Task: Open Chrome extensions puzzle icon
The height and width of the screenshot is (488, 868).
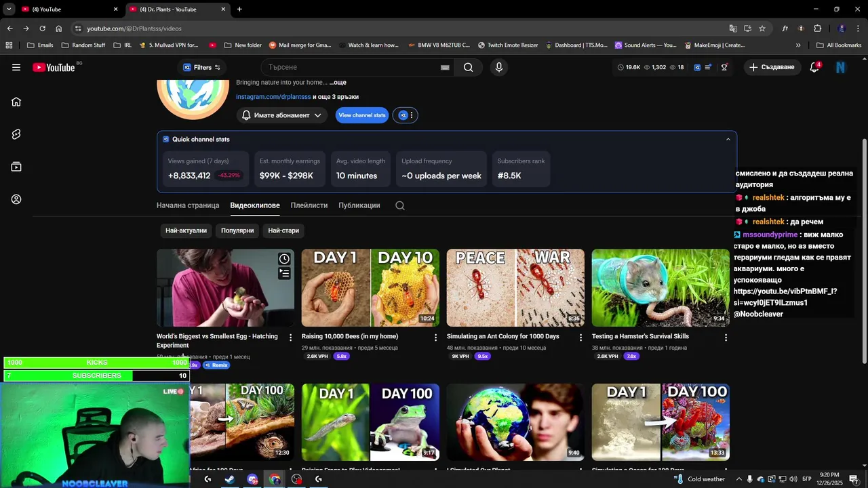Action: (817, 28)
